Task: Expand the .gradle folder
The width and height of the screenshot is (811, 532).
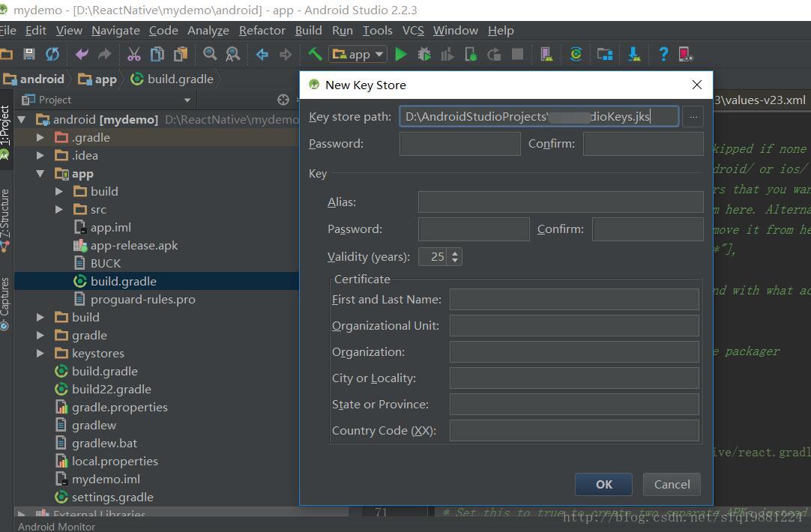Action: [x=40, y=138]
